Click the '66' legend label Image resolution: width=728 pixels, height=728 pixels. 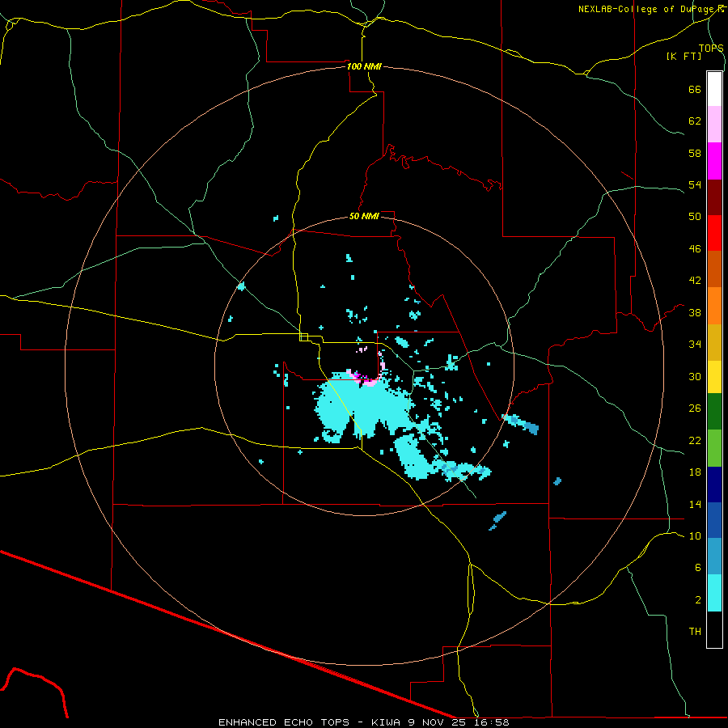(695, 90)
